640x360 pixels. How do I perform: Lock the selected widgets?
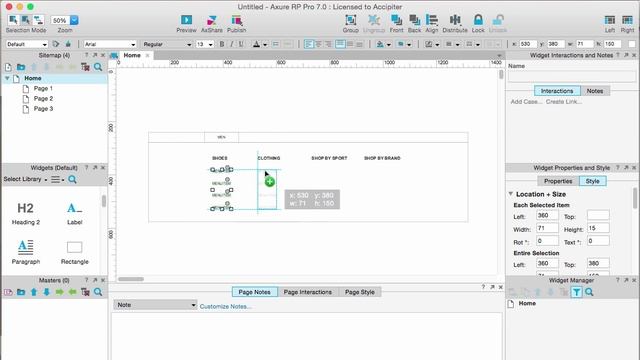[x=478, y=23]
